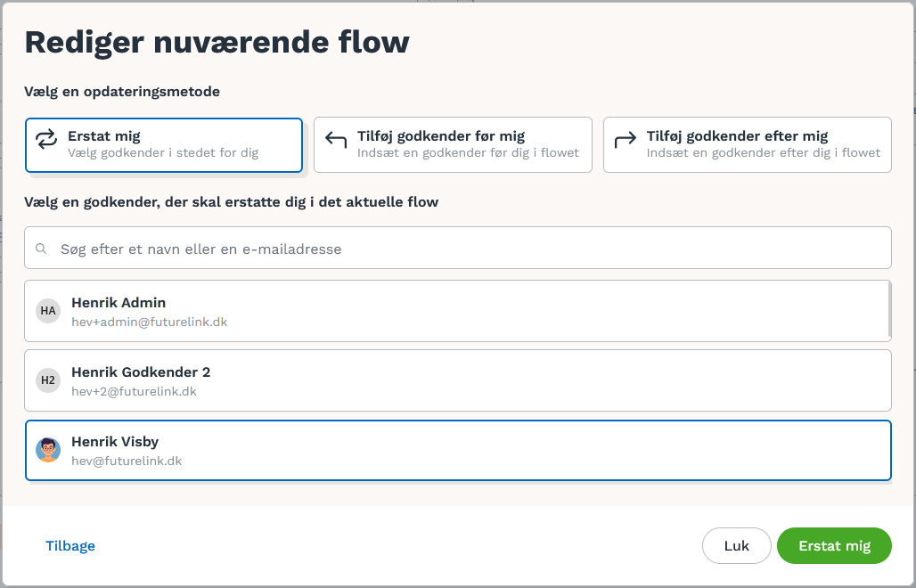Go back with the Tilbage link
Viewport: 916px width, 588px height.
[70, 545]
